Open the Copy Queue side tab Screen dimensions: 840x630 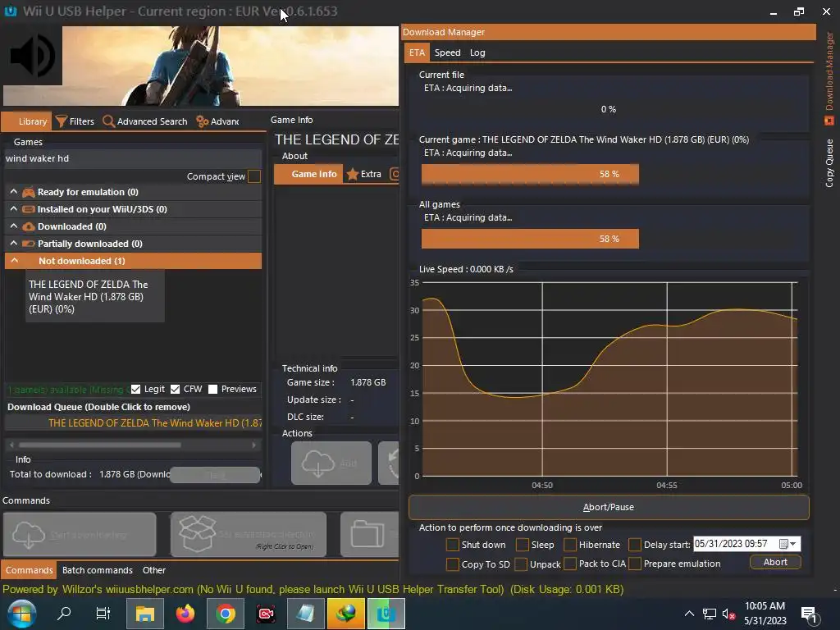829,163
